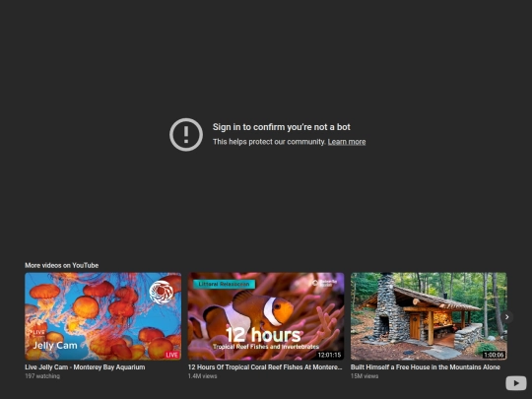The image size is (532, 399).
Task: Click the '197 watching' text
Action: click(42, 376)
